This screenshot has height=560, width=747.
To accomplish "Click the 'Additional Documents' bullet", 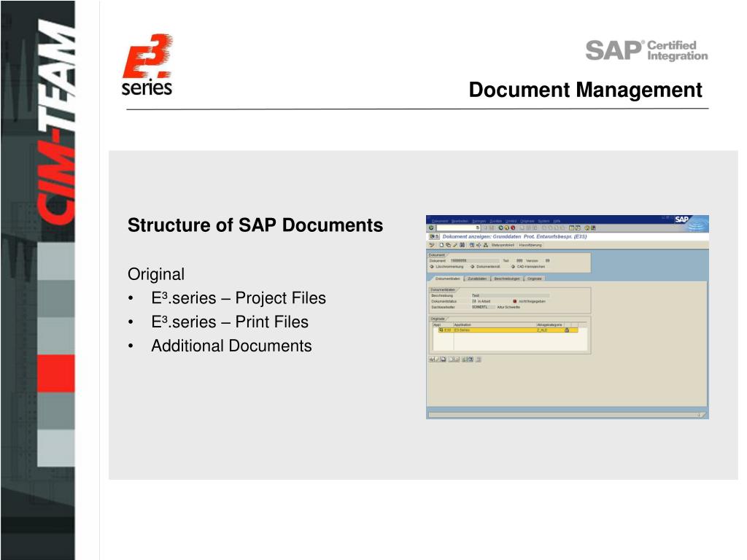I will (231, 346).
